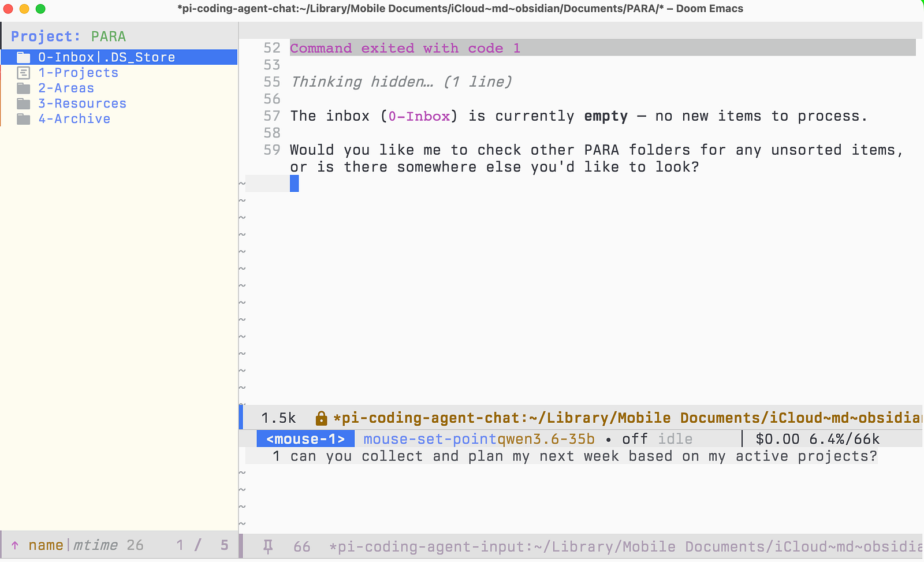Click the Project: PARA header

click(x=68, y=36)
